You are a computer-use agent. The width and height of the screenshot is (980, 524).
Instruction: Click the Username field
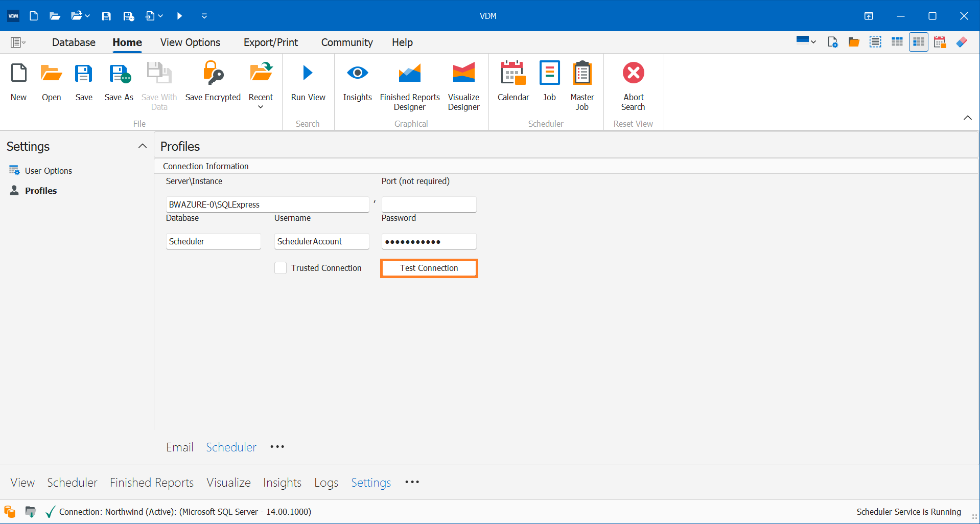click(321, 241)
